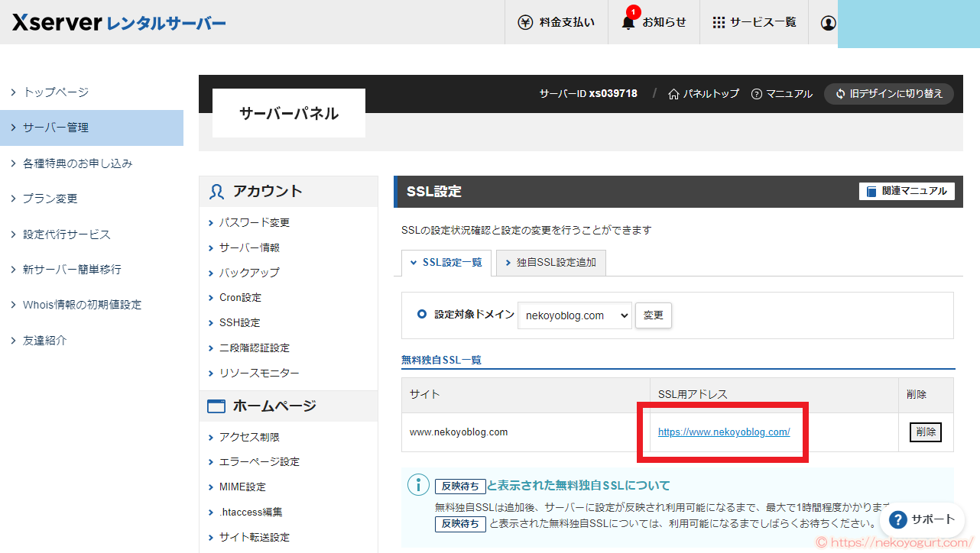The image size is (980, 553).
Task: Switch to the 独自SSL設定追加 tab
Action: coord(550,262)
